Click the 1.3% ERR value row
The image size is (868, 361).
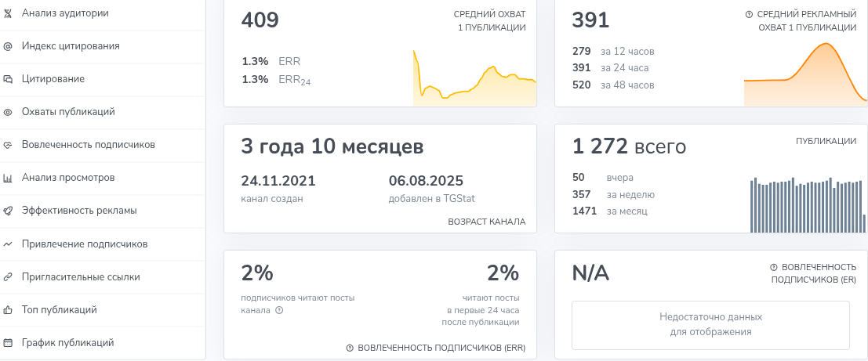pos(271,61)
